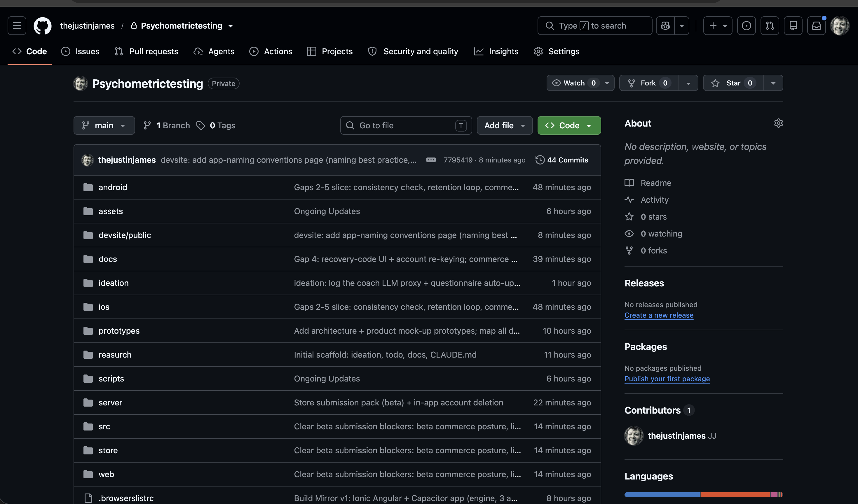Open the android folder

click(x=113, y=188)
